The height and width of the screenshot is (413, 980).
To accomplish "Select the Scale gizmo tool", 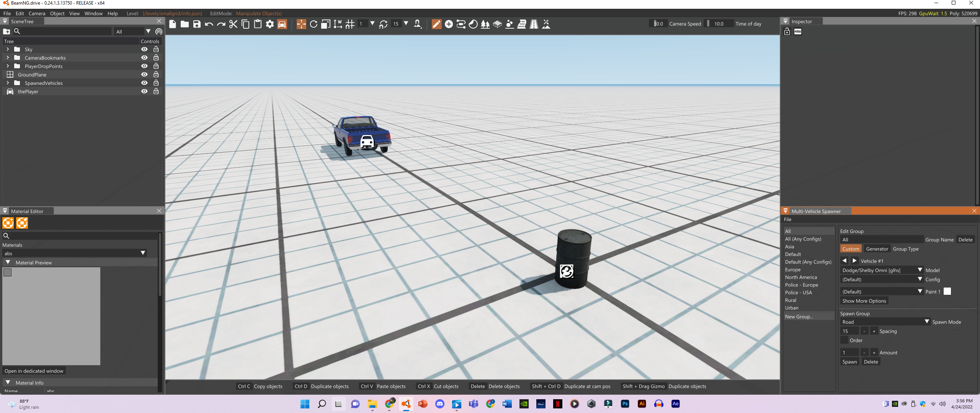I will (326, 24).
